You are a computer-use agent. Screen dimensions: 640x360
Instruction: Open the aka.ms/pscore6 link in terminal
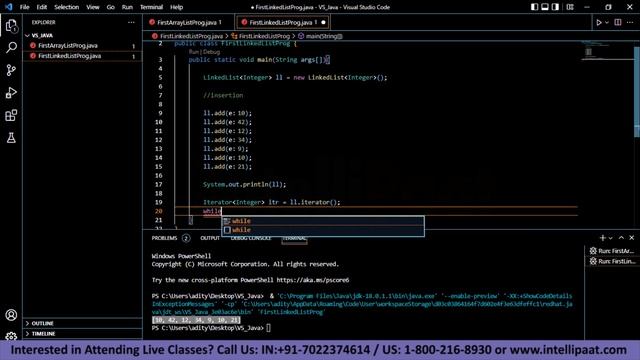coord(313,280)
